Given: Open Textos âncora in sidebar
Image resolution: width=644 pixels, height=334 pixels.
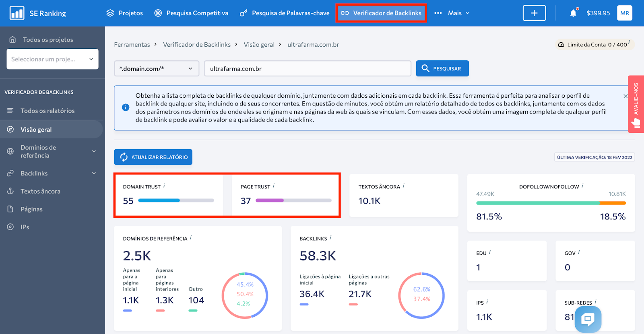Looking at the screenshot, I should 40,191.
